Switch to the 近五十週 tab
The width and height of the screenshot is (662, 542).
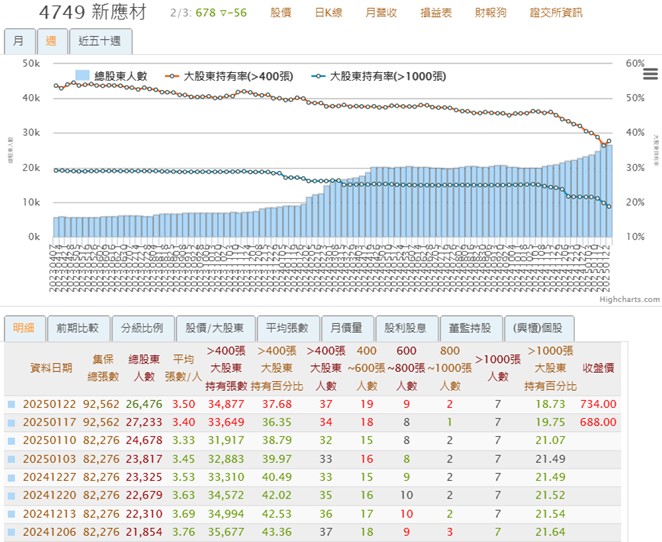[x=100, y=41]
